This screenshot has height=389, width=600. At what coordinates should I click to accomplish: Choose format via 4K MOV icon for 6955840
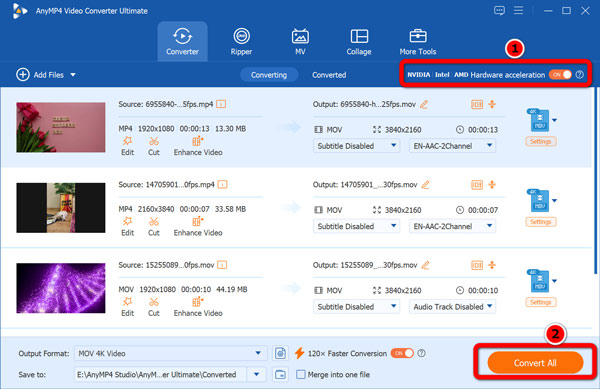[x=539, y=120]
